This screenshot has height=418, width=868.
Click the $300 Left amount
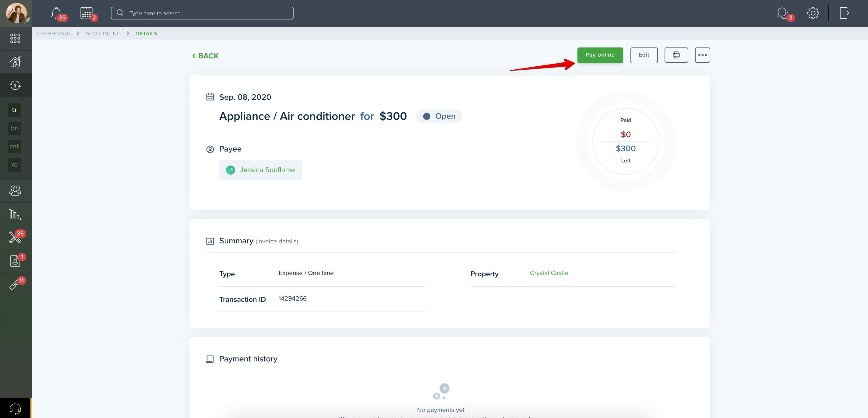[x=625, y=148]
